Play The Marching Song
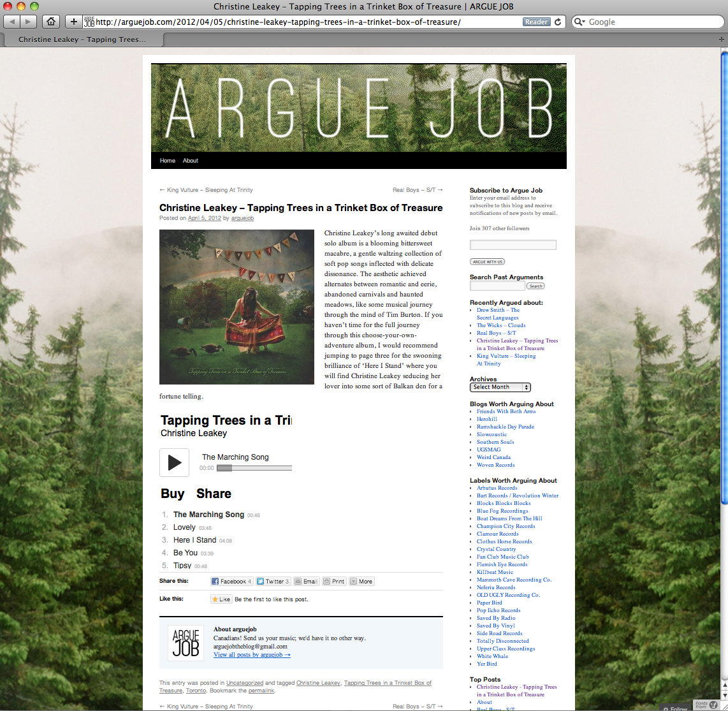Screen dimensions: 728x711 coord(174,462)
